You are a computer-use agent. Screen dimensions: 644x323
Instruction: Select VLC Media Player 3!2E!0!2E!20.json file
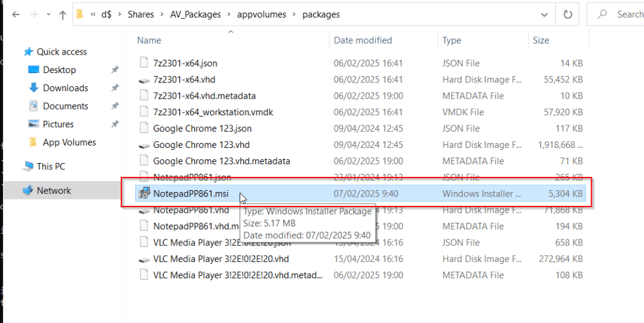pos(220,242)
